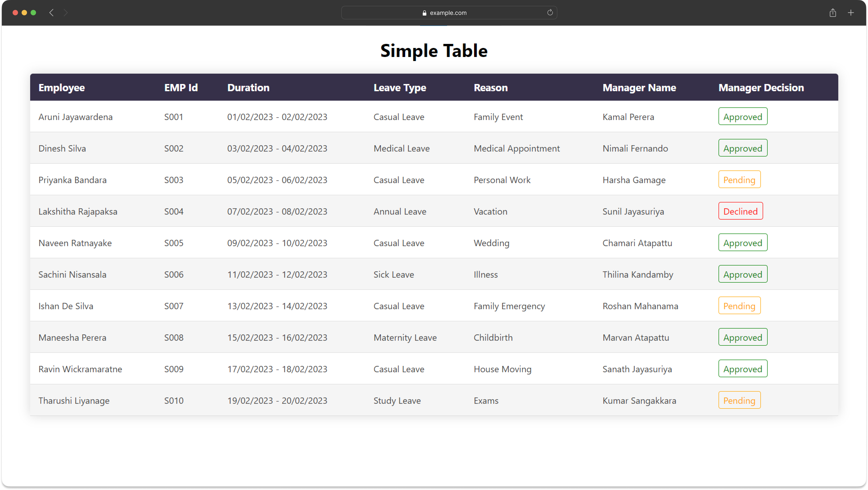Screen dimensions: 868x490
Task: Select the Dinesh Silva employee name
Action: tap(62, 148)
